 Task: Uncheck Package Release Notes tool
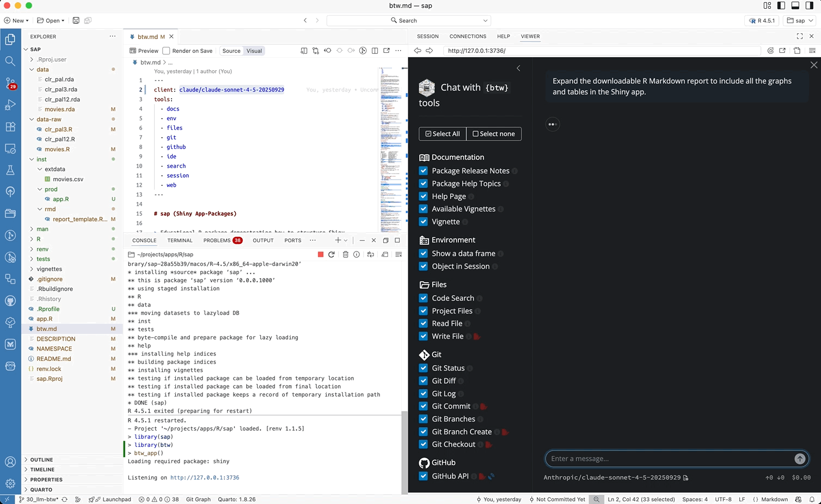click(x=423, y=170)
